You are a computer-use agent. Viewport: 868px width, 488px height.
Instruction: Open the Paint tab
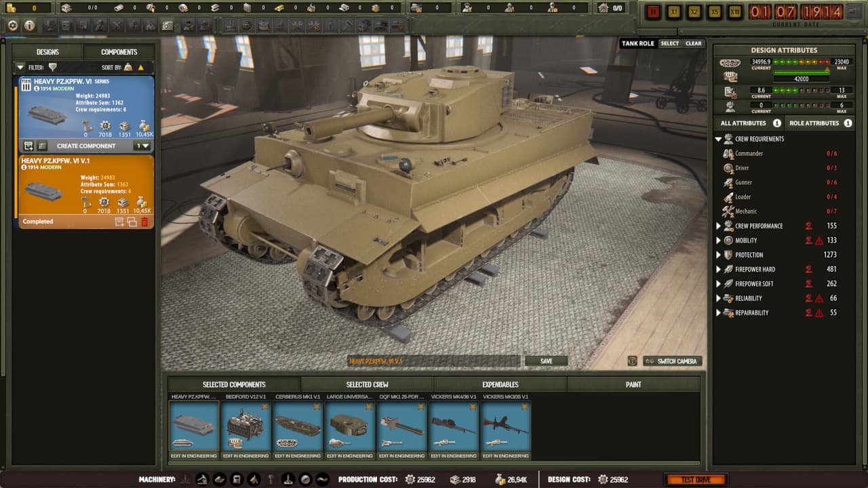click(x=633, y=384)
